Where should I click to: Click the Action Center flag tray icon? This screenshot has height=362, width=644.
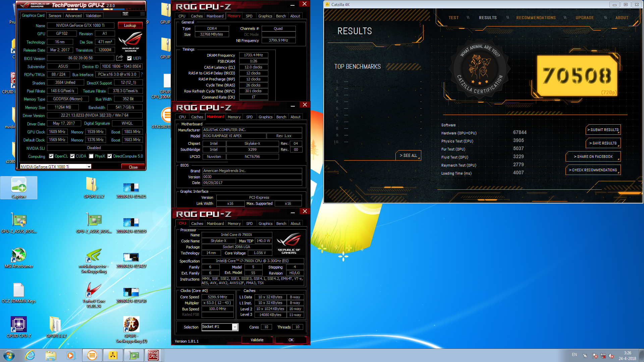[x=595, y=355]
